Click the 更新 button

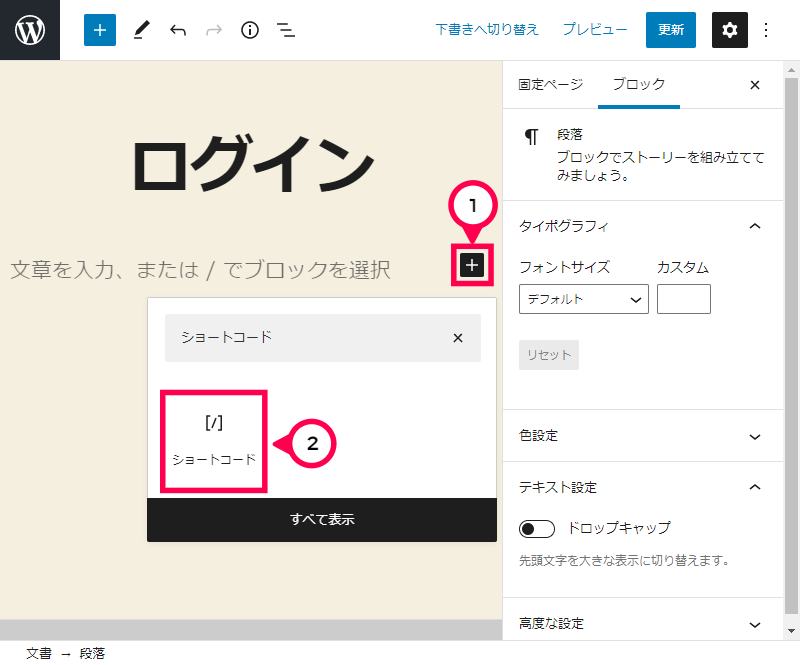point(671,30)
